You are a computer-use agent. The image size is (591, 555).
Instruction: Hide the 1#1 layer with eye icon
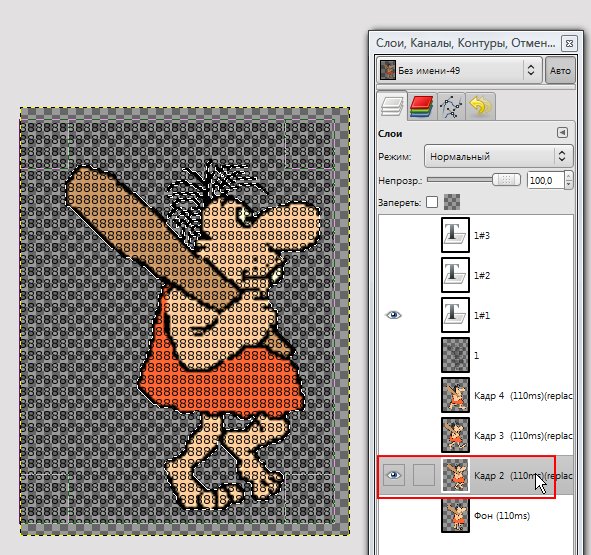pyautogui.click(x=393, y=315)
